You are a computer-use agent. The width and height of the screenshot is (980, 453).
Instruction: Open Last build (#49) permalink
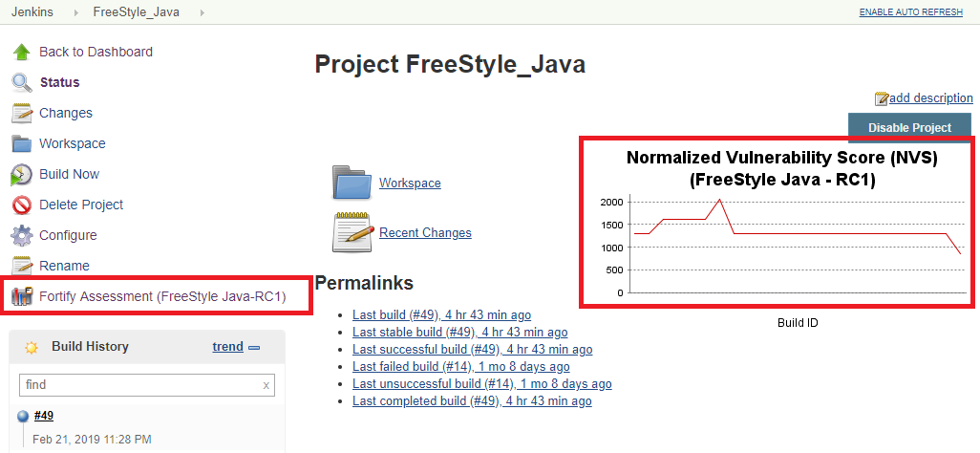[442, 314]
